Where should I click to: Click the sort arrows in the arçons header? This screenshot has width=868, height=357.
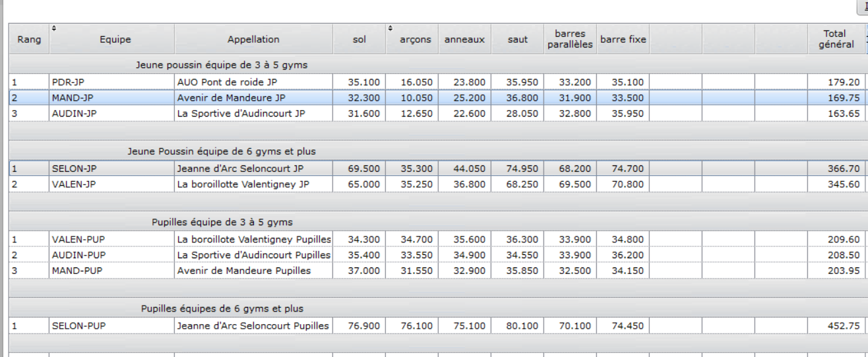click(390, 28)
